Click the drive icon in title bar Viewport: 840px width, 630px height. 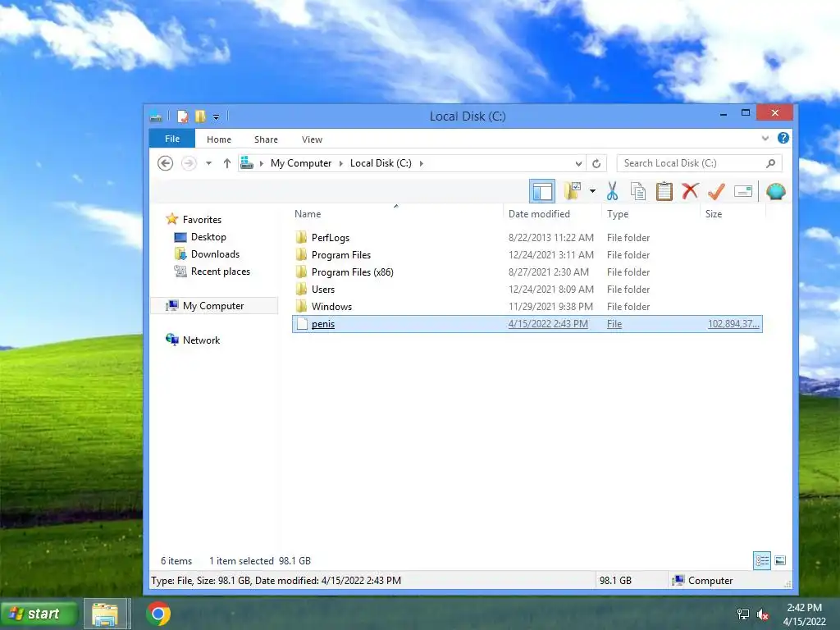(156, 116)
